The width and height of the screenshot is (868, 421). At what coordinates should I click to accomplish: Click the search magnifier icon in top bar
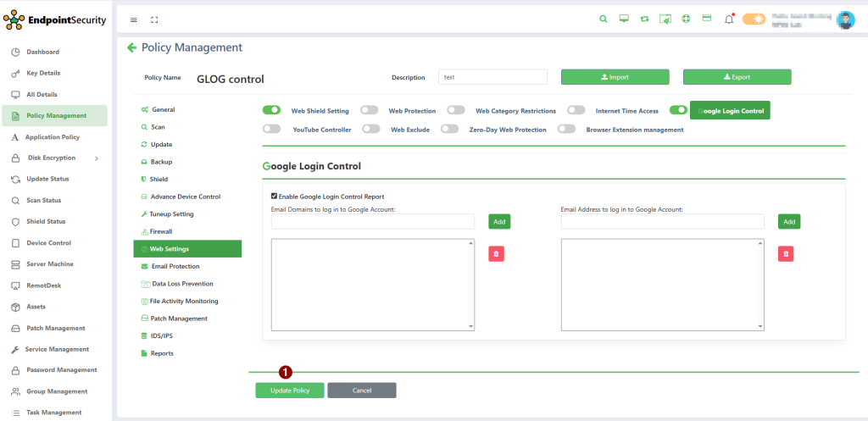pos(604,19)
